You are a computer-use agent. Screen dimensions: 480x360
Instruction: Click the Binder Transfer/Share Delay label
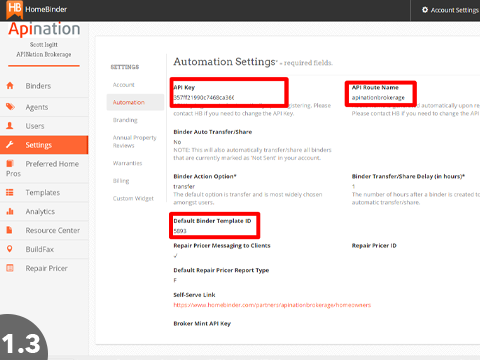click(408, 176)
